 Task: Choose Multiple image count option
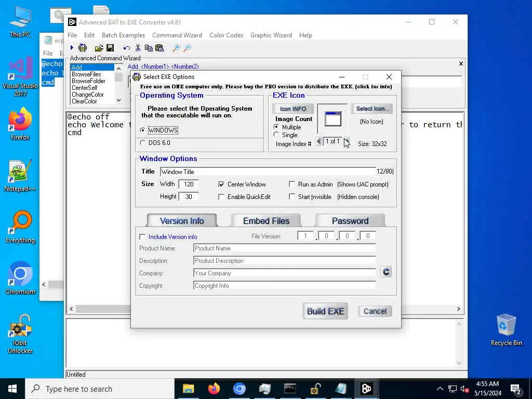(x=276, y=127)
